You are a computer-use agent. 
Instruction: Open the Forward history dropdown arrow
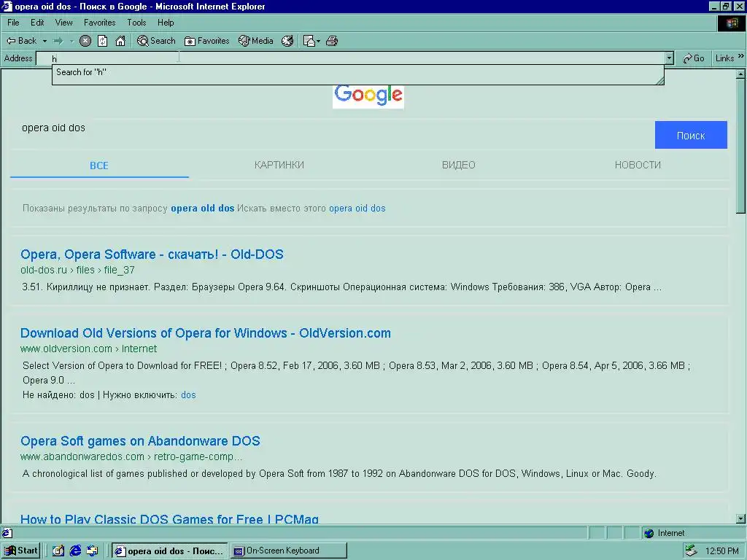click(x=71, y=41)
